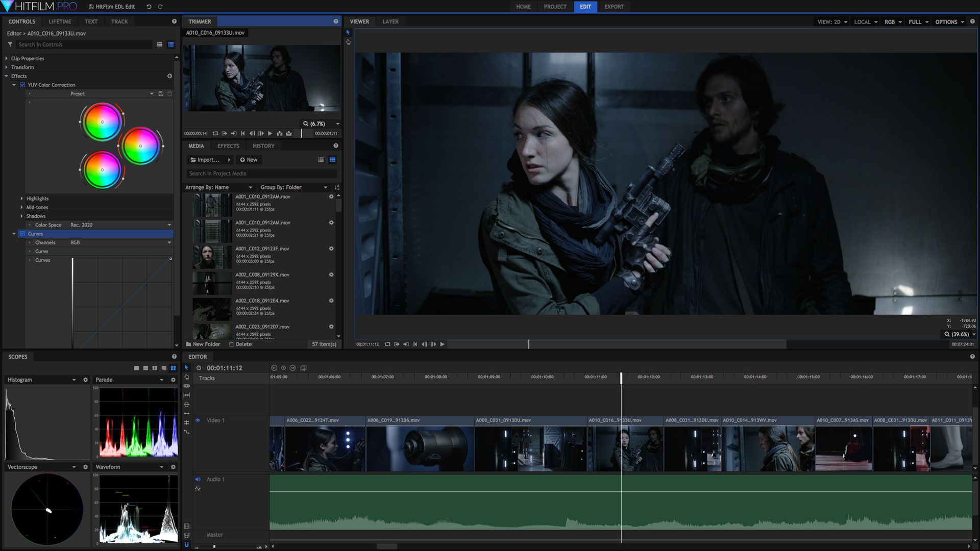Open Histogram scope settings gear

coord(85,380)
